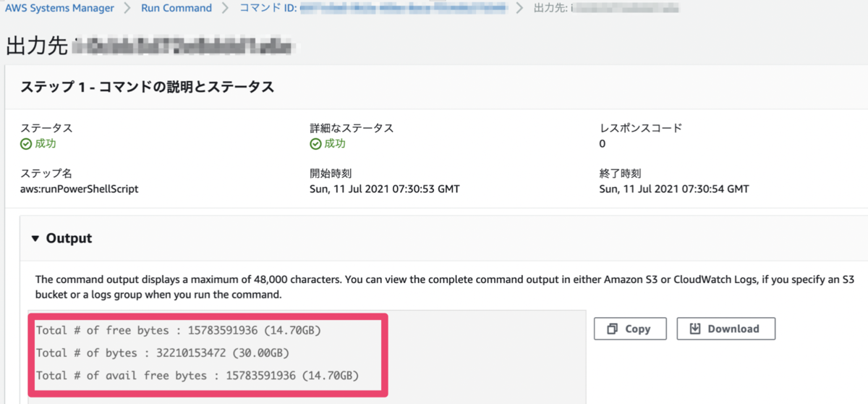Select the response code value 0
The image size is (868, 404).
(x=603, y=144)
